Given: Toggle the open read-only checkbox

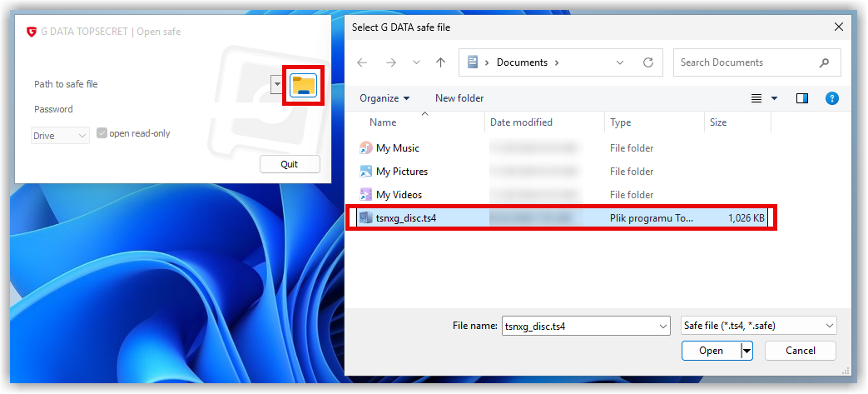Looking at the screenshot, I should [x=102, y=133].
